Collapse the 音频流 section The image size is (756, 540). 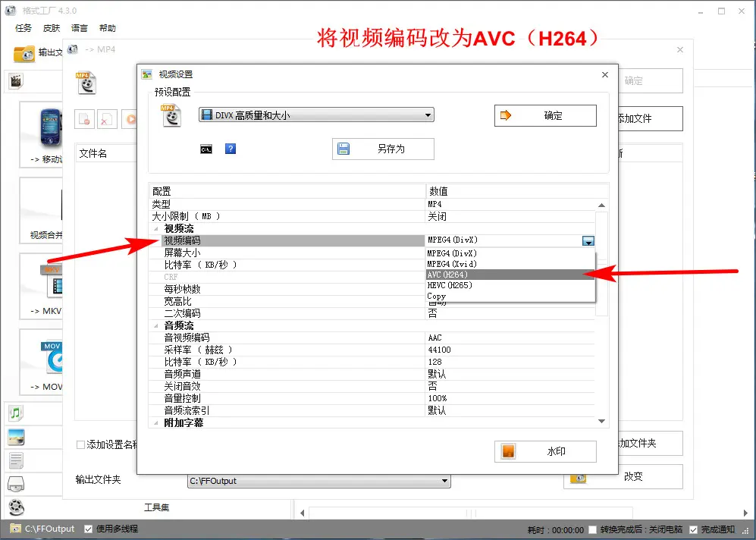(157, 325)
